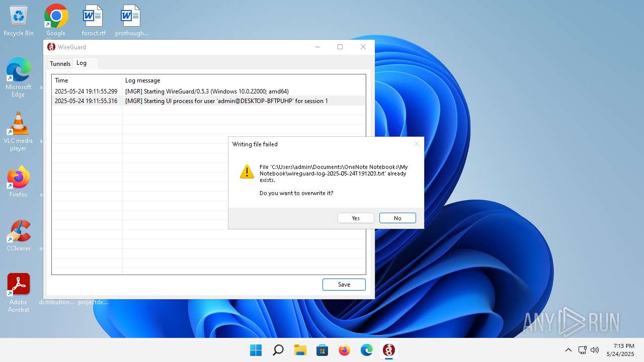Open File Explorer from taskbar

tap(300, 350)
